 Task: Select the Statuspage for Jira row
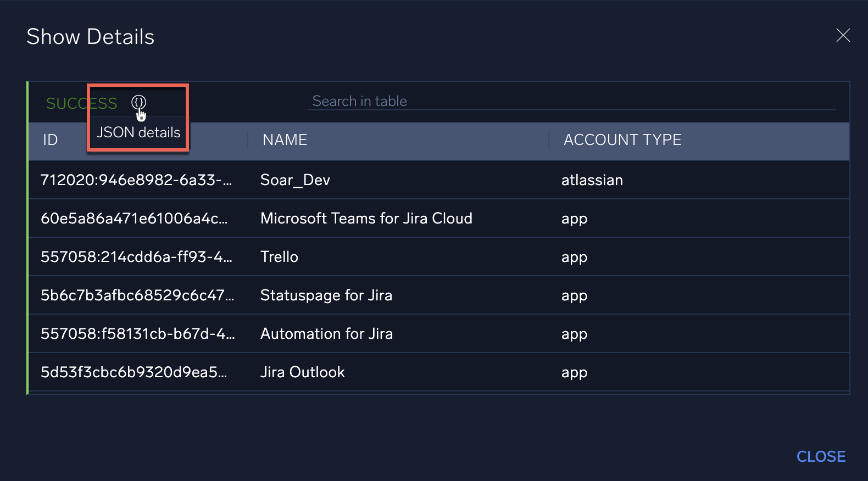[326, 295]
